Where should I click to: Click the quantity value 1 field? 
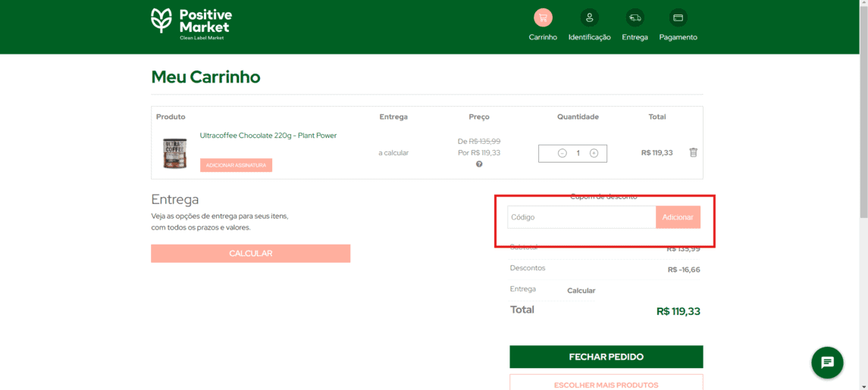coord(578,153)
